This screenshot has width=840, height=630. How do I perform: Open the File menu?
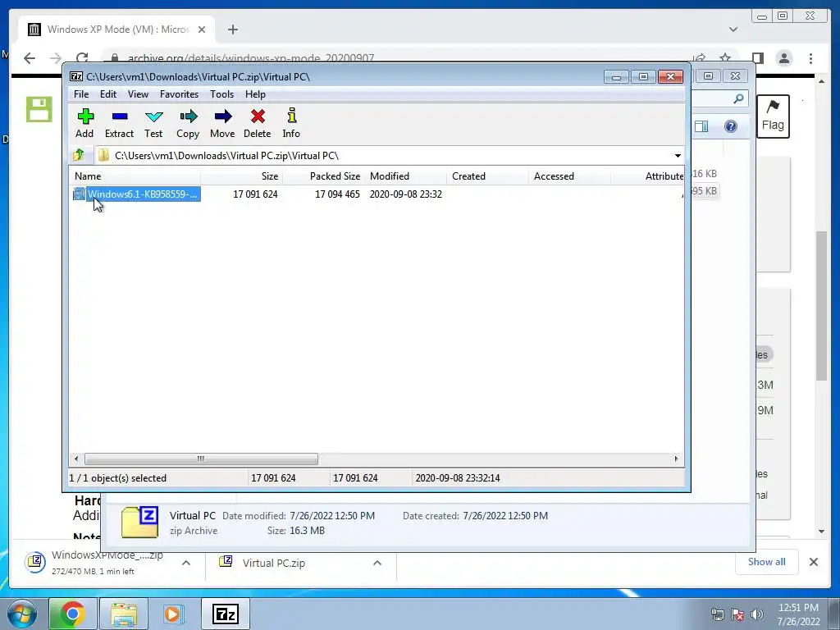click(x=81, y=94)
